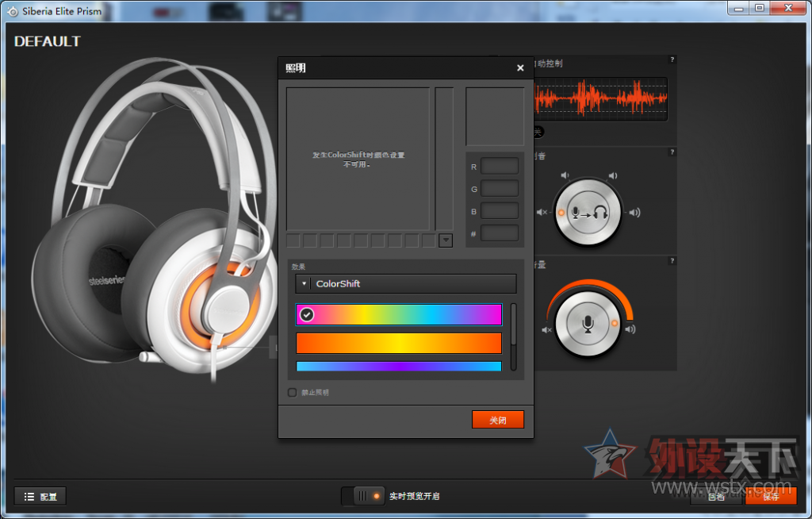812x519 pixels.
Task: Open the ColorShift effect dropdown
Action: tap(406, 283)
